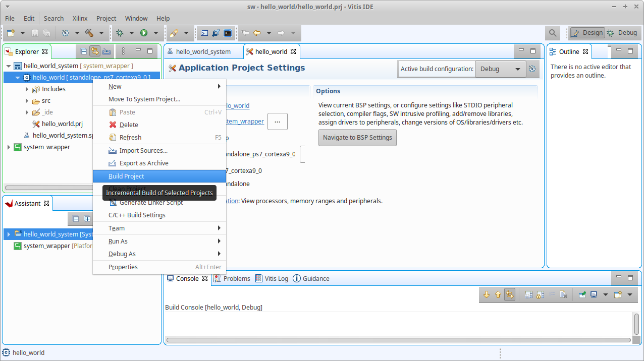The width and height of the screenshot is (644, 361).
Task: Click the magnifier search icon
Action: 553,33
